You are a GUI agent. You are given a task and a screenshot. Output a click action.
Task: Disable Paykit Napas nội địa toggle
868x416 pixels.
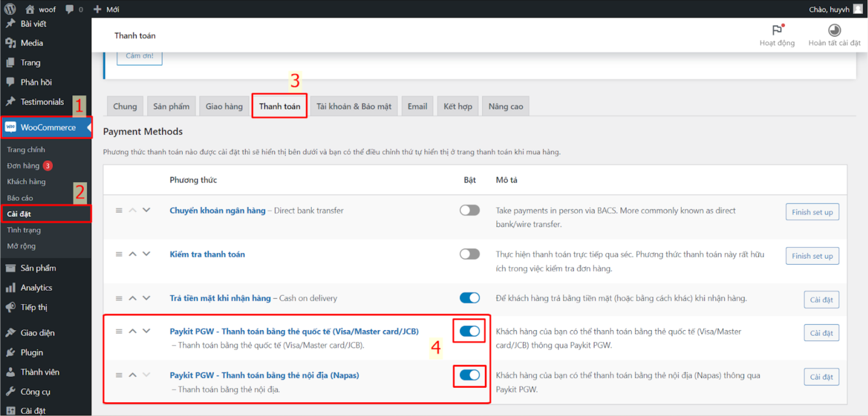point(469,375)
